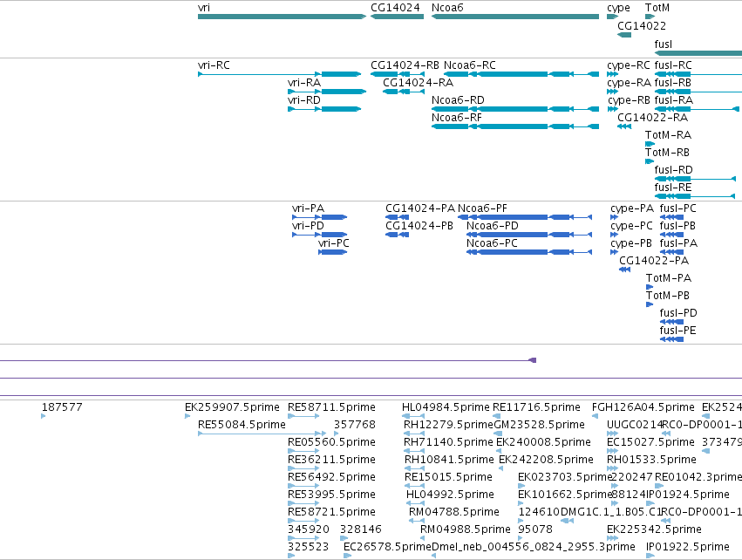Select the vri-PC protein feature
742x560 pixels.
click(x=333, y=252)
